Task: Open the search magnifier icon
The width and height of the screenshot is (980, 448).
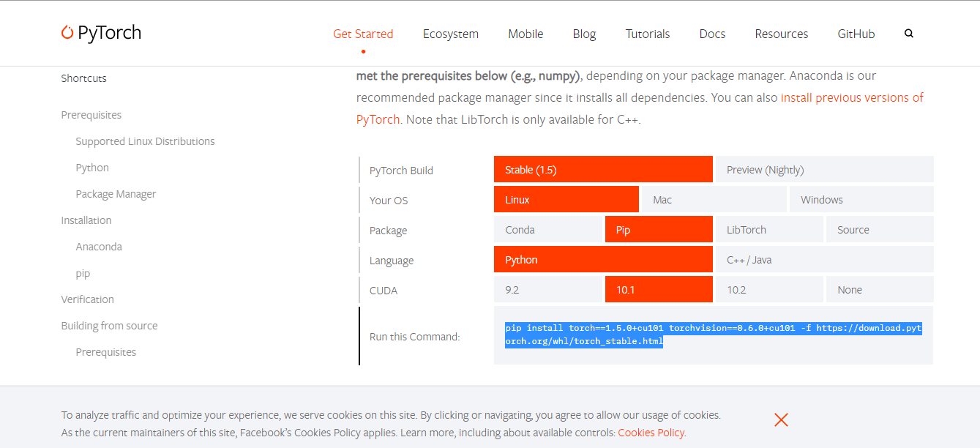Action: tap(909, 34)
